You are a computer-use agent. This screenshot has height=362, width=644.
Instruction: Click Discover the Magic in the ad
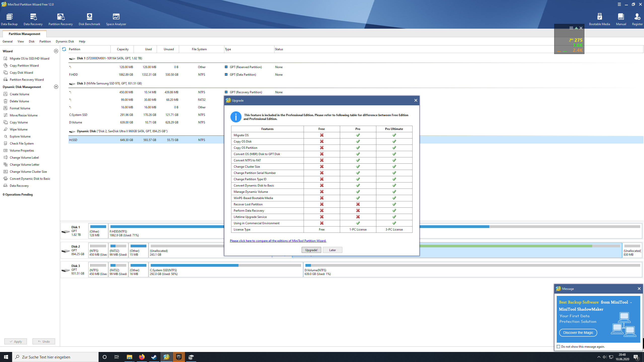click(x=578, y=333)
